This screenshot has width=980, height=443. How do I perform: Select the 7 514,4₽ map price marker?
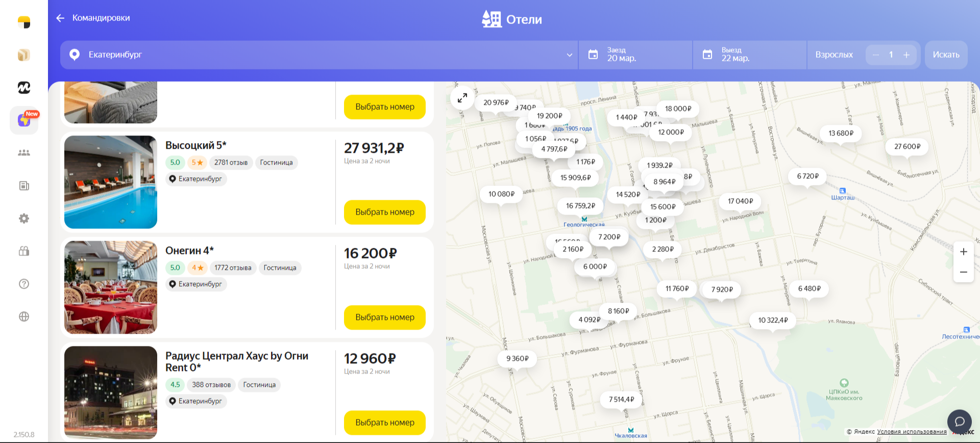622,400
